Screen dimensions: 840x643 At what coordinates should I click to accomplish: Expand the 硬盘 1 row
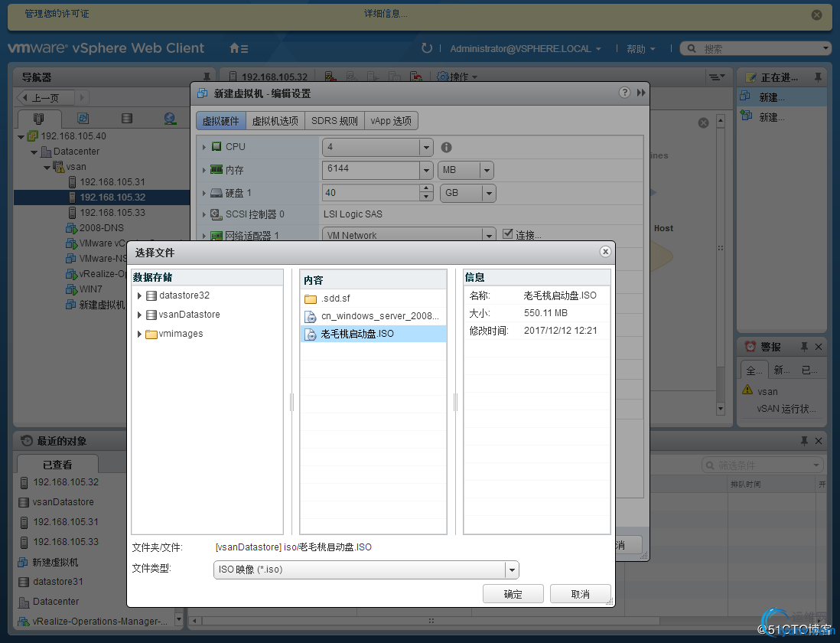click(204, 192)
